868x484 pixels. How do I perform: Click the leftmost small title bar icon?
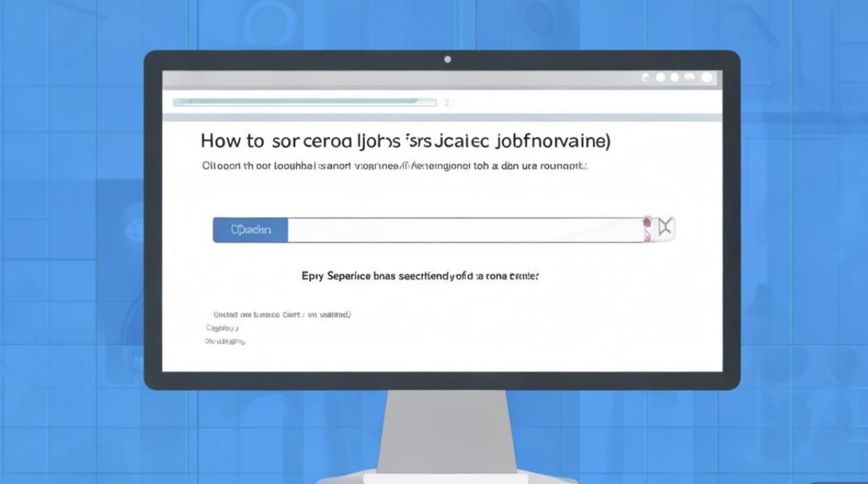pos(645,77)
